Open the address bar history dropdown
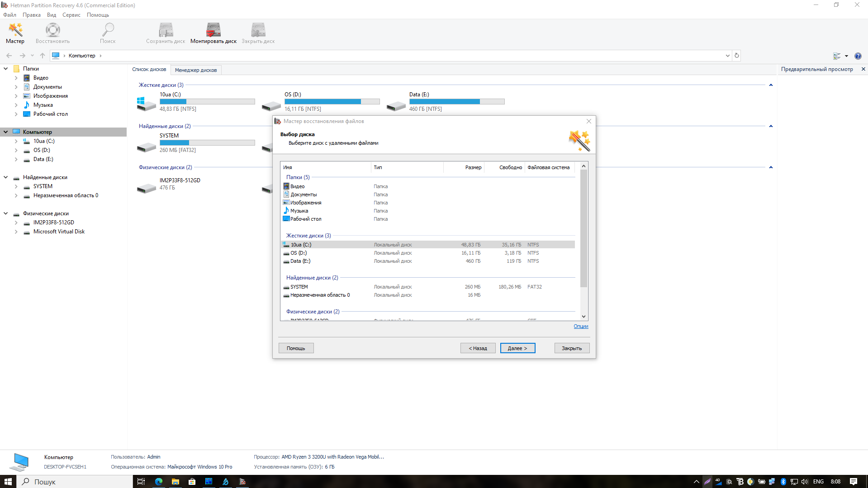This screenshot has width=868, height=488. (727, 56)
